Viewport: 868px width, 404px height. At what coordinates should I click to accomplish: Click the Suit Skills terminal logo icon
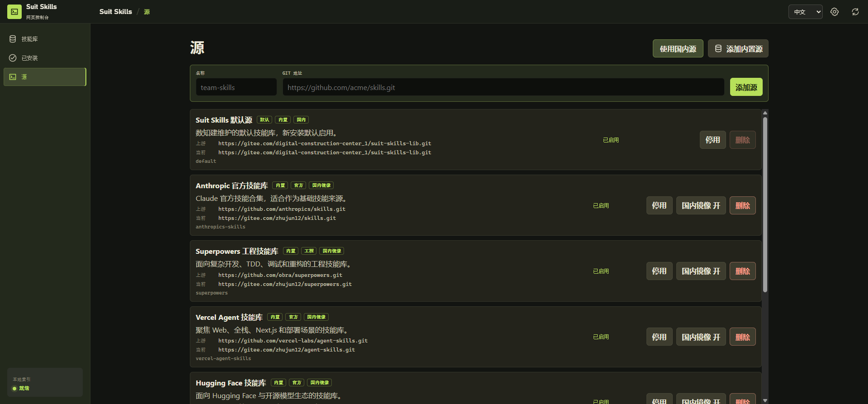coord(14,12)
